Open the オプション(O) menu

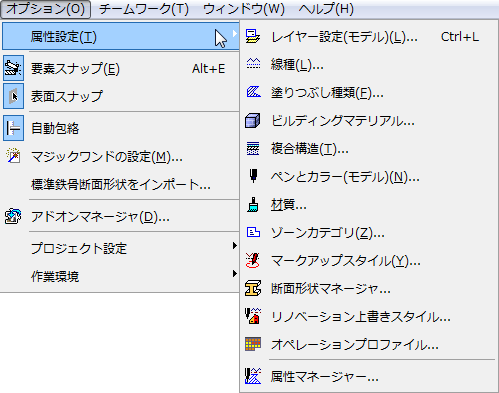pos(45,9)
